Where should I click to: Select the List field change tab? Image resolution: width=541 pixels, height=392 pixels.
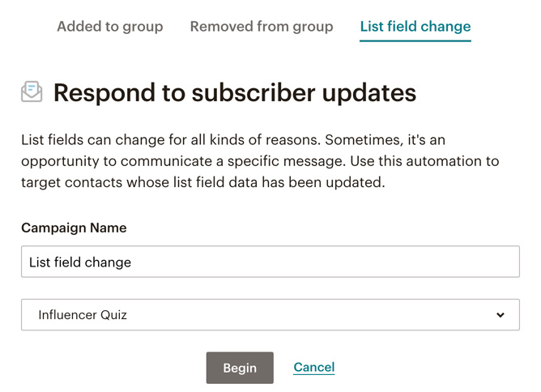415,27
